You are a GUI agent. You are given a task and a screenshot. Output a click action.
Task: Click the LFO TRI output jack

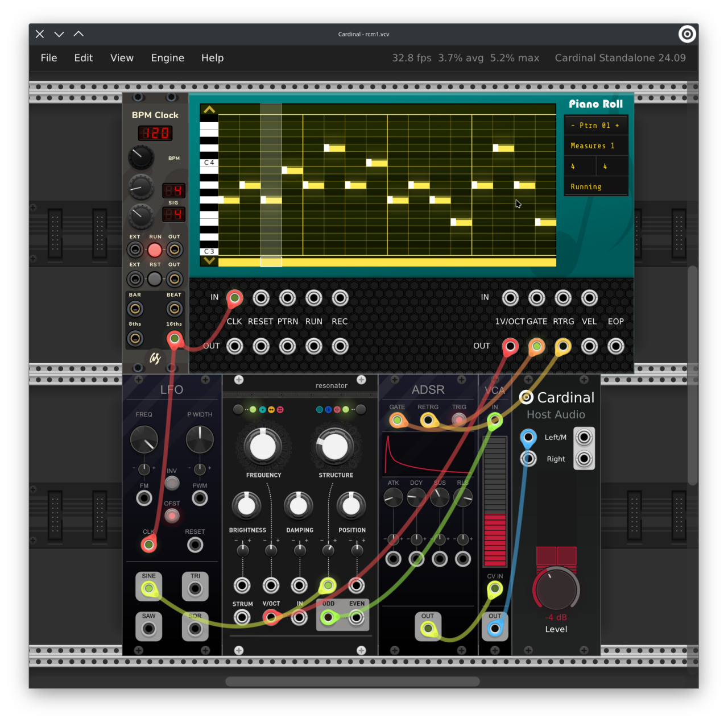click(195, 589)
